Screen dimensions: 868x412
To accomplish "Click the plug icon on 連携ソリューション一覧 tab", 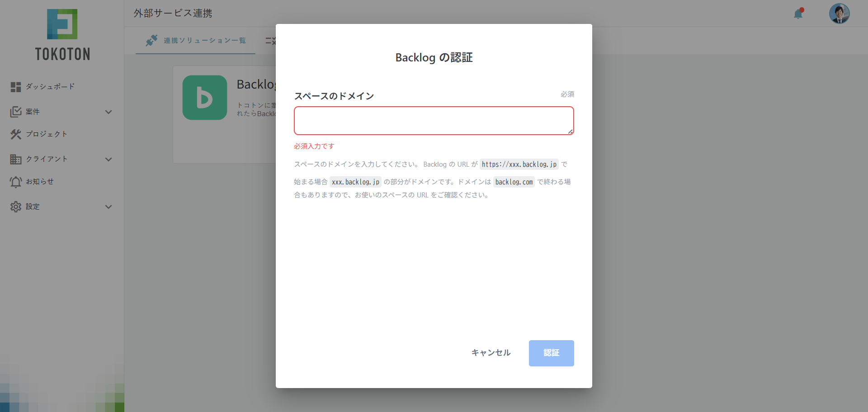I will coord(151,41).
